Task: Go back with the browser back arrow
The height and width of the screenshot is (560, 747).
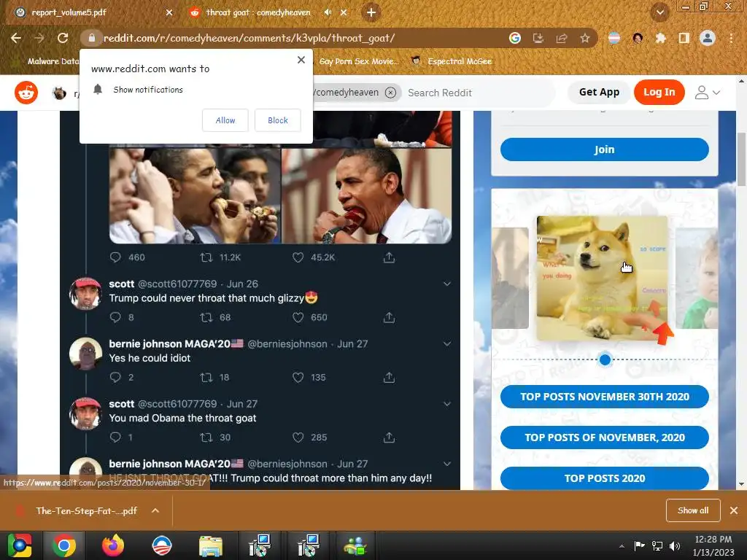Action: (16, 38)
